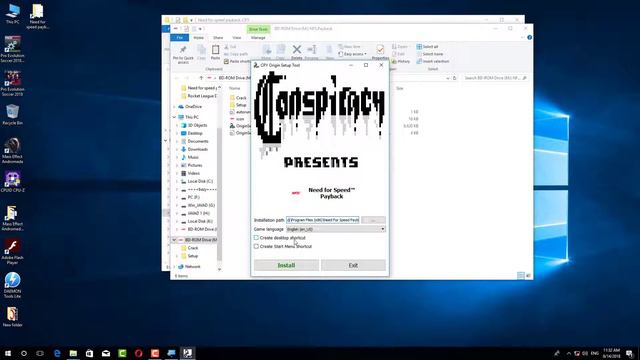Select New folder desktop icon
The image size is (640, 360).
coord(13,317)
